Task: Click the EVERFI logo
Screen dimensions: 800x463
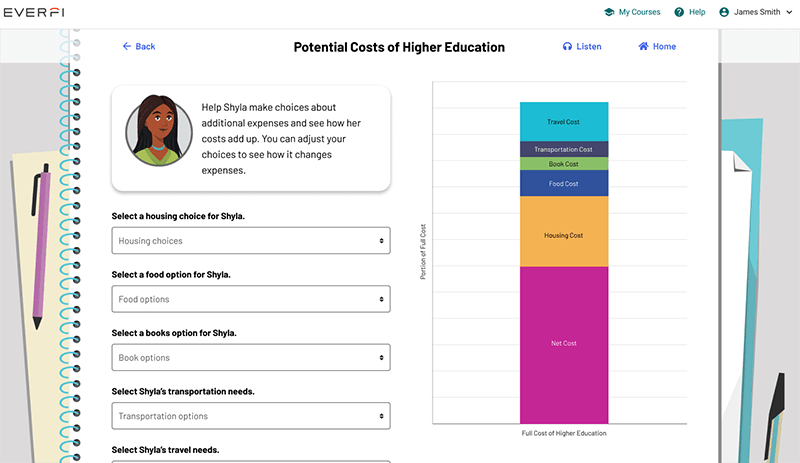Action: click(34, 12)
